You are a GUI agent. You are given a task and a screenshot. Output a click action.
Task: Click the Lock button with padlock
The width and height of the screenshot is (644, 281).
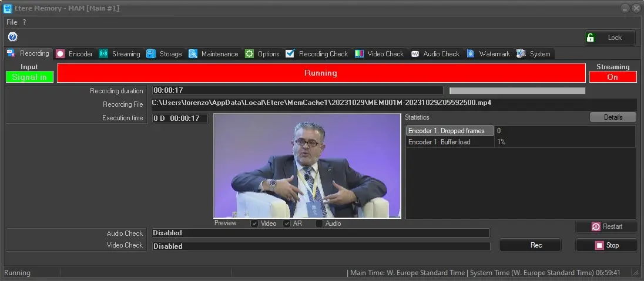pyautogui.click(x=610, y=38)
